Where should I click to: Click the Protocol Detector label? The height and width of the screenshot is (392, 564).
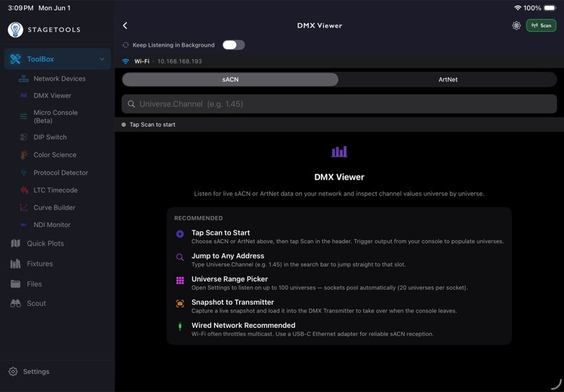click(x=61, y=173)
